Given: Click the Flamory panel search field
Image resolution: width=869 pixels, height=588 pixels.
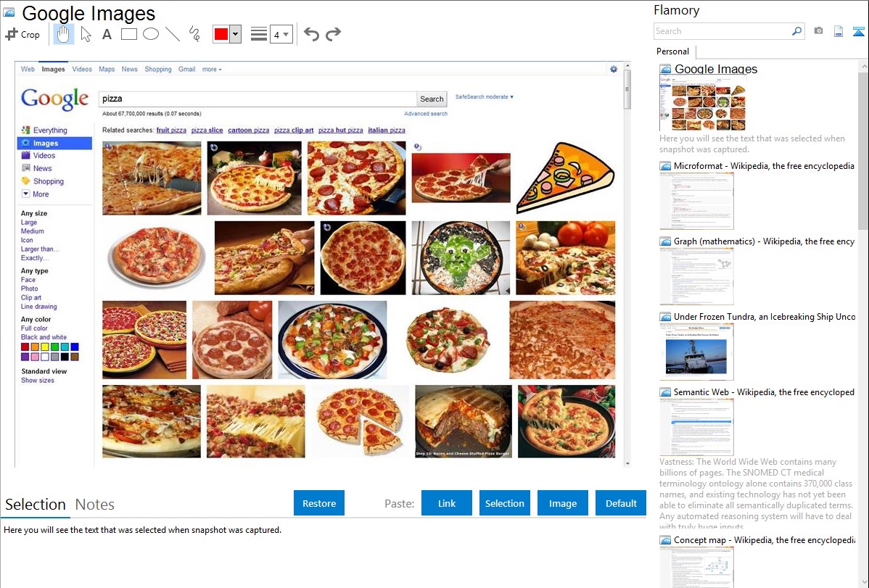Looking at the screenshot, I should [722, 31].
